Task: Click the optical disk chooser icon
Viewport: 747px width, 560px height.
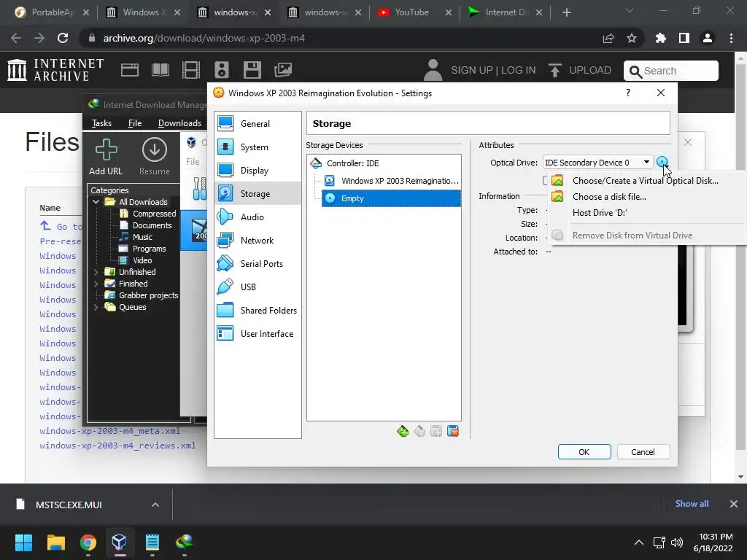Action: (662, 163)
